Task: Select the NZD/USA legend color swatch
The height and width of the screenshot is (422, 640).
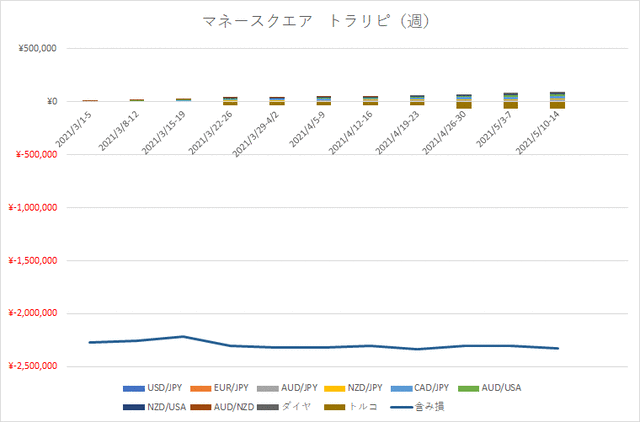Action: click(134, 407)
